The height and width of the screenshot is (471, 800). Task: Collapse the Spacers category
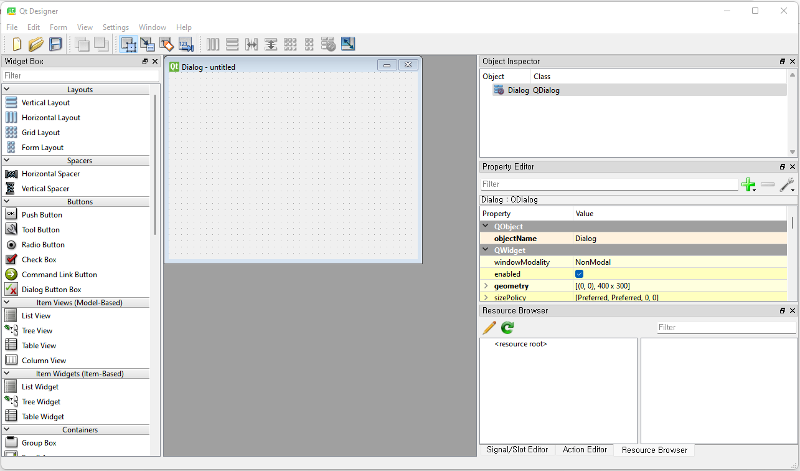point(7,160)
